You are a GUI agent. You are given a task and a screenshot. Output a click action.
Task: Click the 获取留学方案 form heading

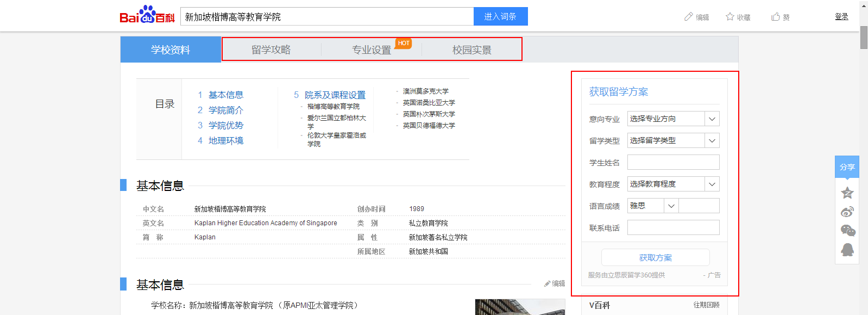point(619,92)
